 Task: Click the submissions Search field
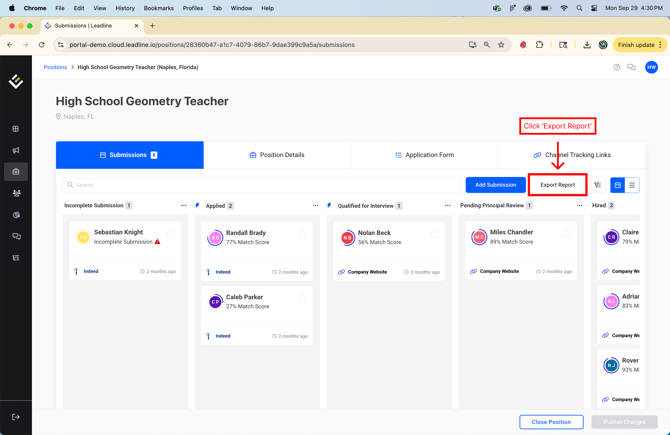(260, 185)
